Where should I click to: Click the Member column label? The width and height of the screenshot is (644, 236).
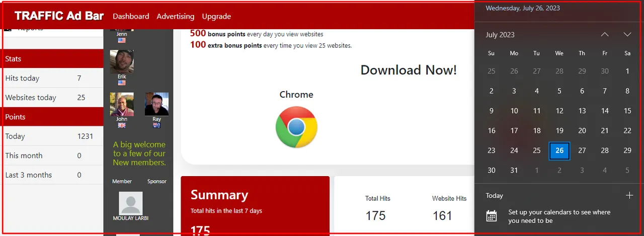122,181
